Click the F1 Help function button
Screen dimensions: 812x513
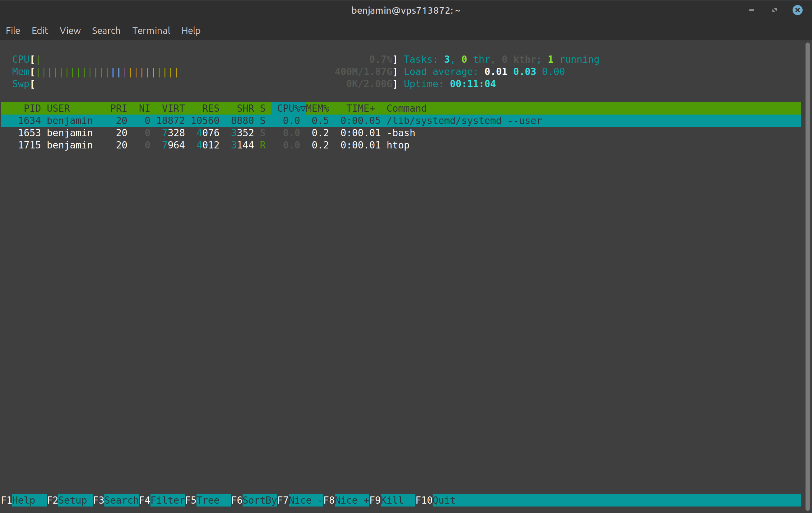(23, 500)
